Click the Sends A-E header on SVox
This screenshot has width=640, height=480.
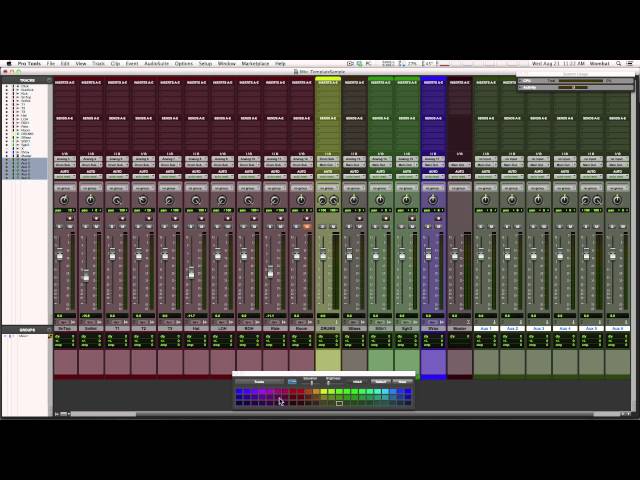point(433,118)
